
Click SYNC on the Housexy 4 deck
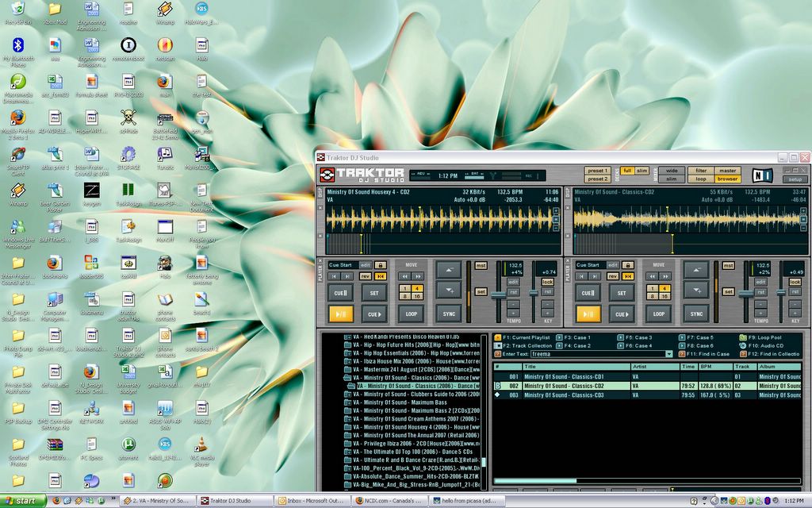coord(449,314)
